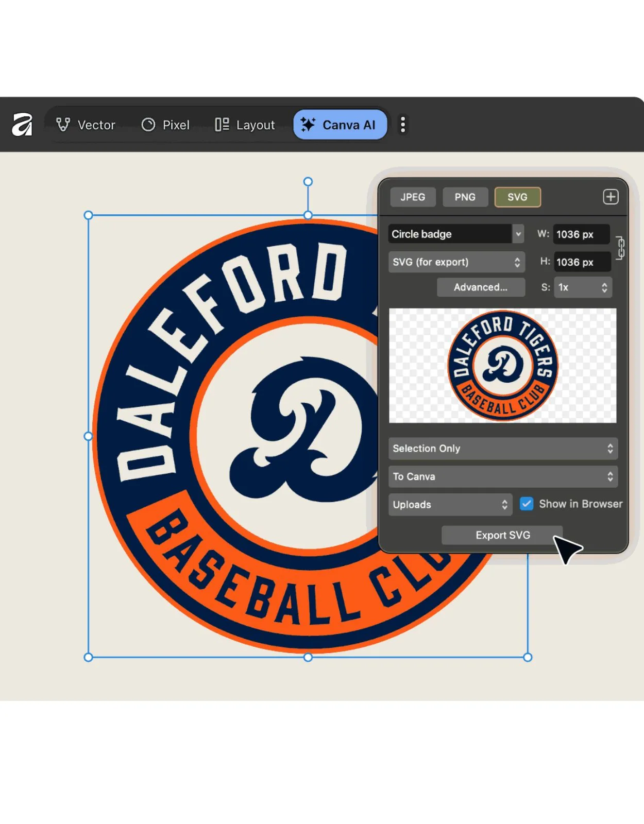Viewport: 644px width, 824px height.
Task: Open the SVG (for export) preset dropdown
Action: pyautogui.click(x=456, y=262)
